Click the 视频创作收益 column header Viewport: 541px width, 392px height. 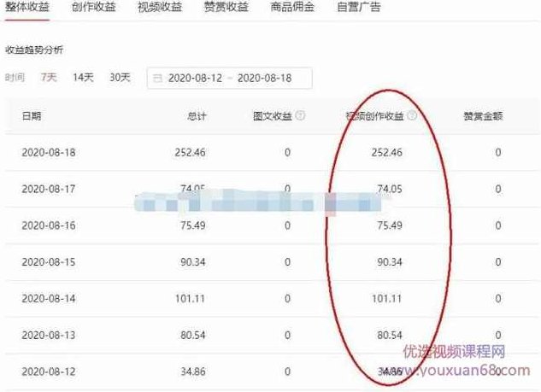click(x=374, y=116)
